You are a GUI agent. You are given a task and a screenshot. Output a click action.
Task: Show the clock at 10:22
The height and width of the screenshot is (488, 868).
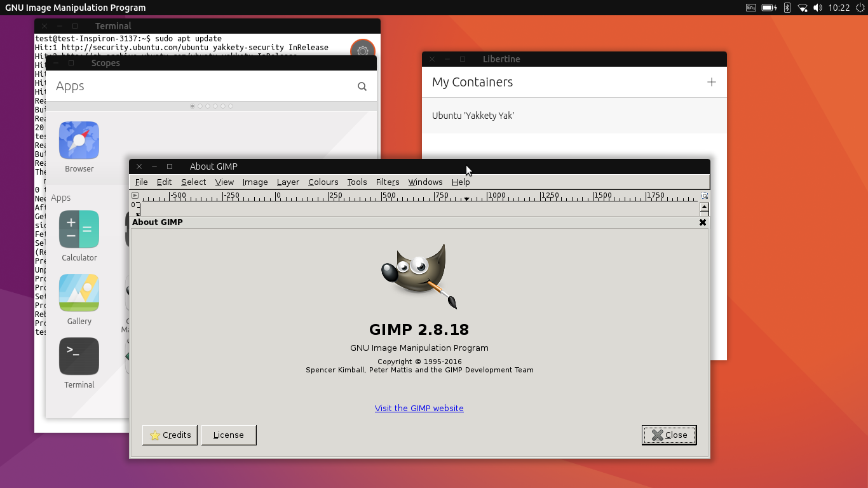pyautogui.click(x=839, y=8)
